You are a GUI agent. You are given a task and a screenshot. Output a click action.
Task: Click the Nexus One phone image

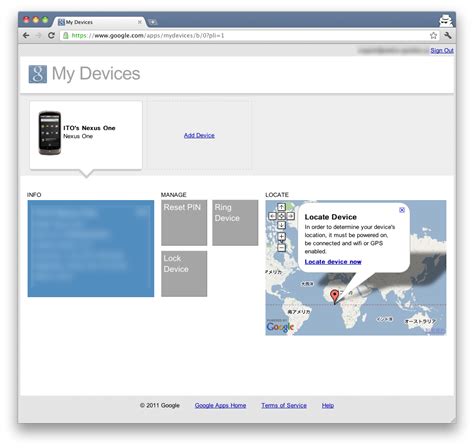[x=50, y=133]
